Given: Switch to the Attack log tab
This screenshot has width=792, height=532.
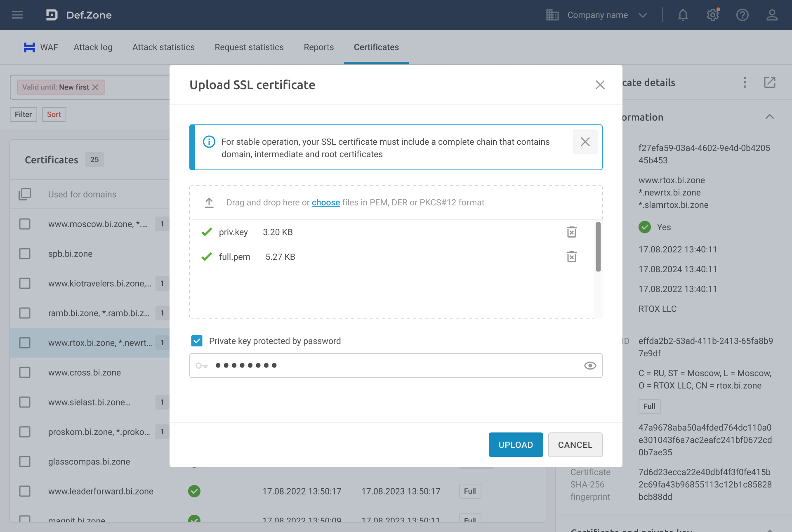Looking at the screenshot, I should pyautogui.click(x=93, y=47).
